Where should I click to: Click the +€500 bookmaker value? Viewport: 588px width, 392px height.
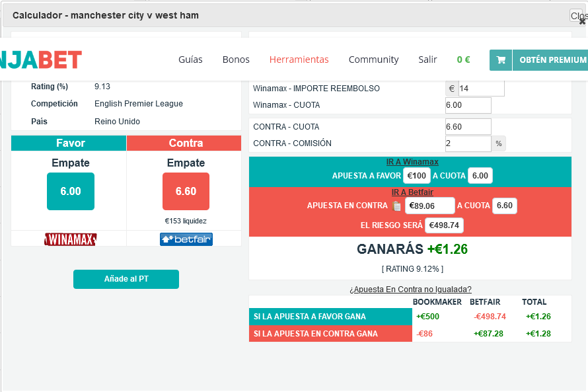pos(427,317)
